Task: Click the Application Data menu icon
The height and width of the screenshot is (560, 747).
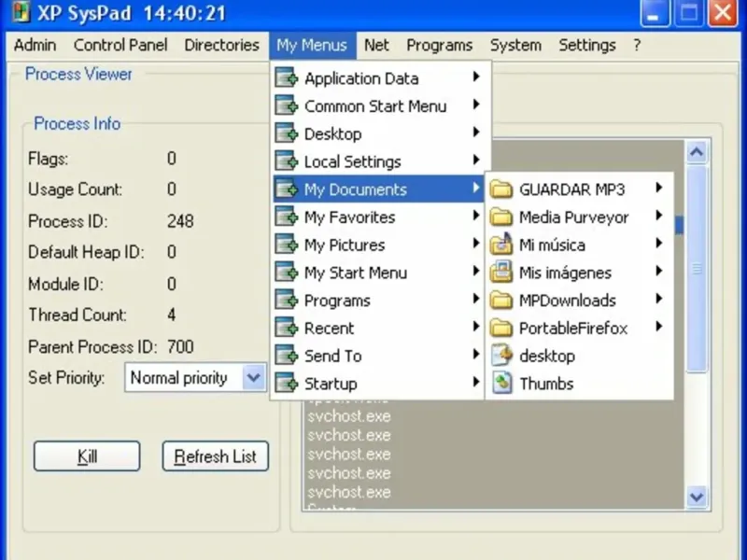Action: [x=287, y=78]
